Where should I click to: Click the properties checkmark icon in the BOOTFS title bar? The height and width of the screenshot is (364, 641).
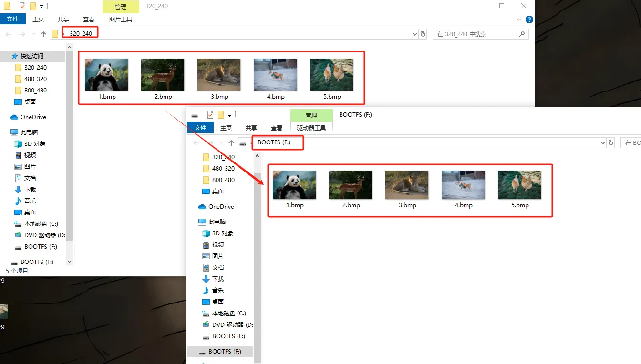click(x=210, y=115)
